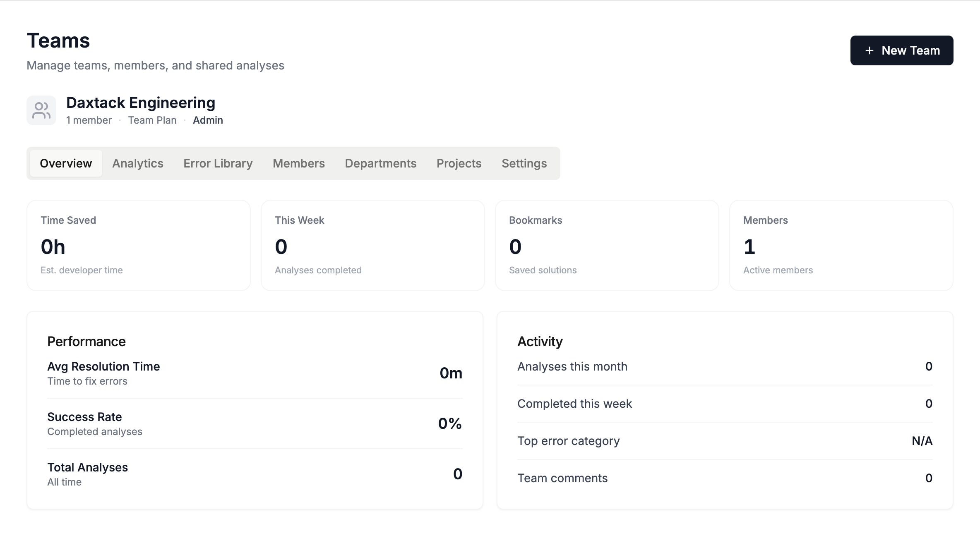Click the Team comments row
Viewport: 980px width, 555px height.
724,478
